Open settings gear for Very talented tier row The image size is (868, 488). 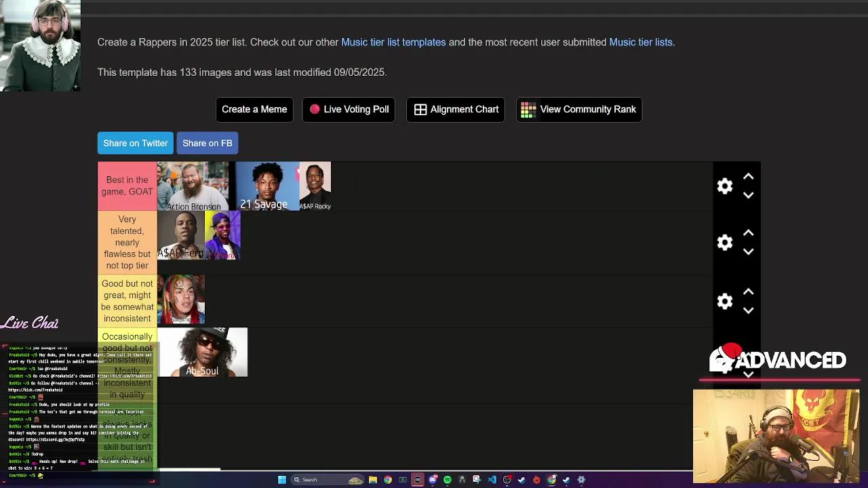pos(725,242)
